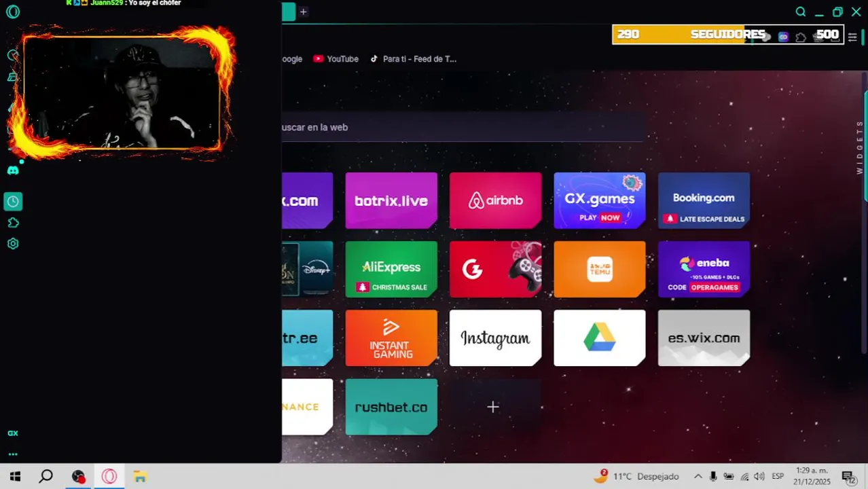Open the taskbar microphone tray icon
868x489 pixels.
(x=713, y=476)
